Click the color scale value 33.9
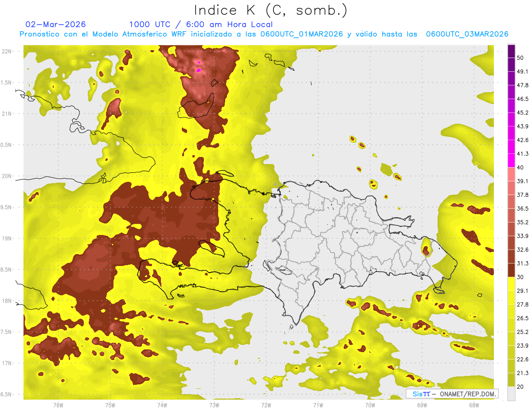Image resolution: width=532 pixels, height=411 pixels. (523, 236)
